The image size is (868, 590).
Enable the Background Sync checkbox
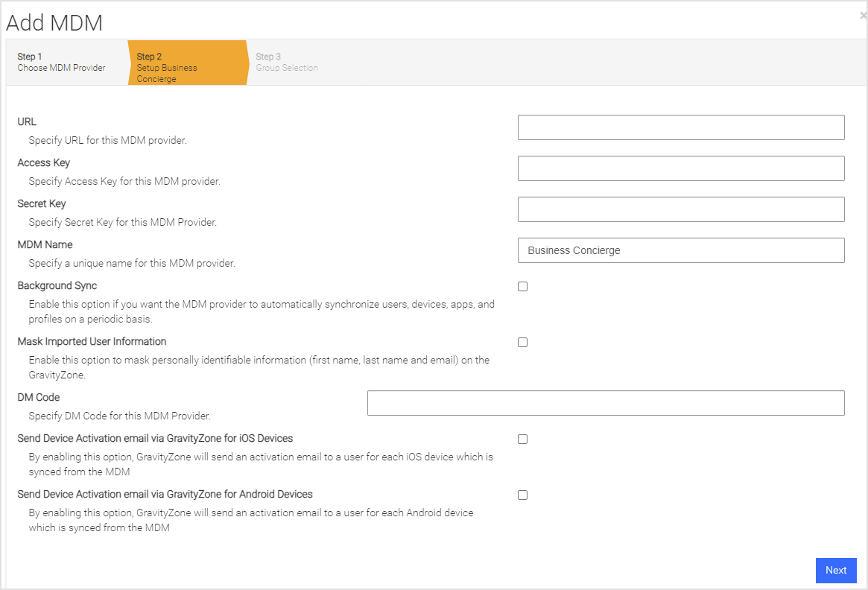522,286
